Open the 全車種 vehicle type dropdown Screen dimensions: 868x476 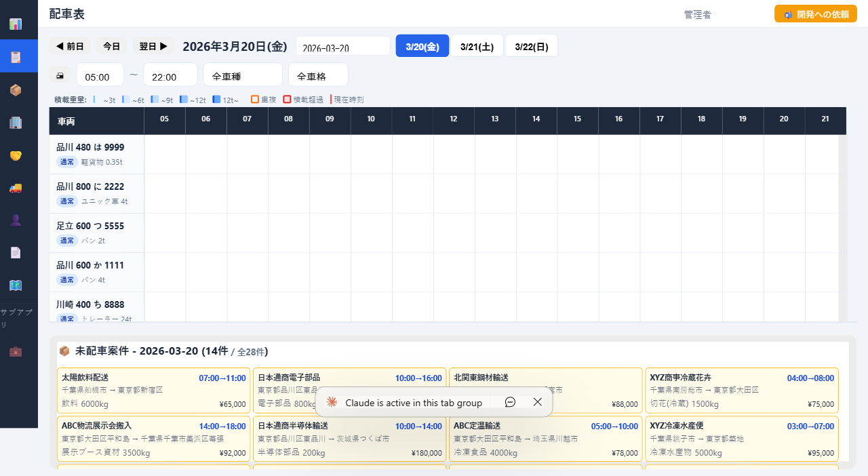pos(242,75)
